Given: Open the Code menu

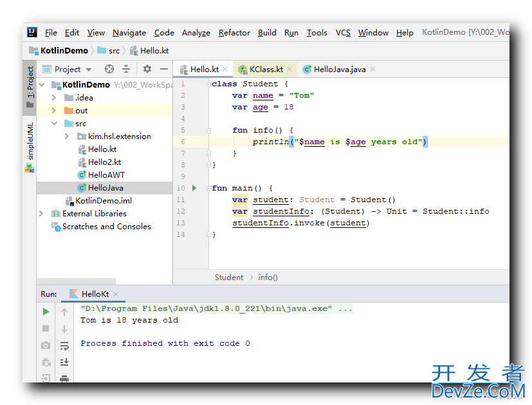Looking at the screenshot, I should pos(164,33).
